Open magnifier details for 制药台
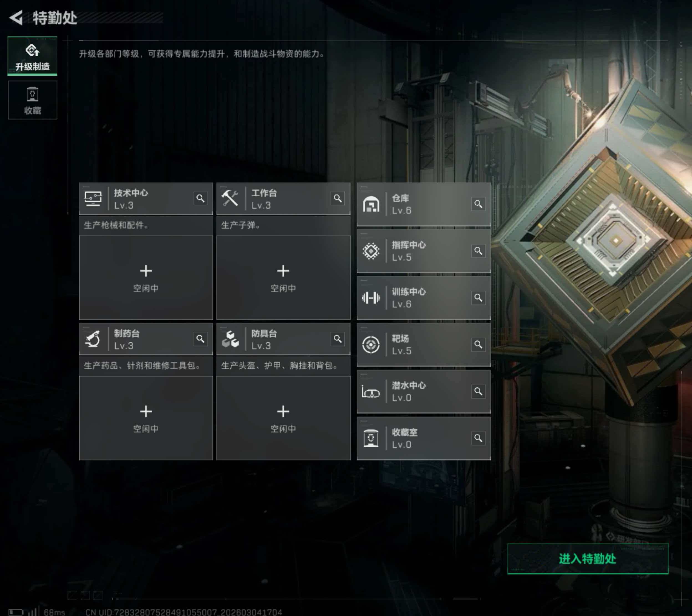 pyautogui.click(x=200, y=339)
